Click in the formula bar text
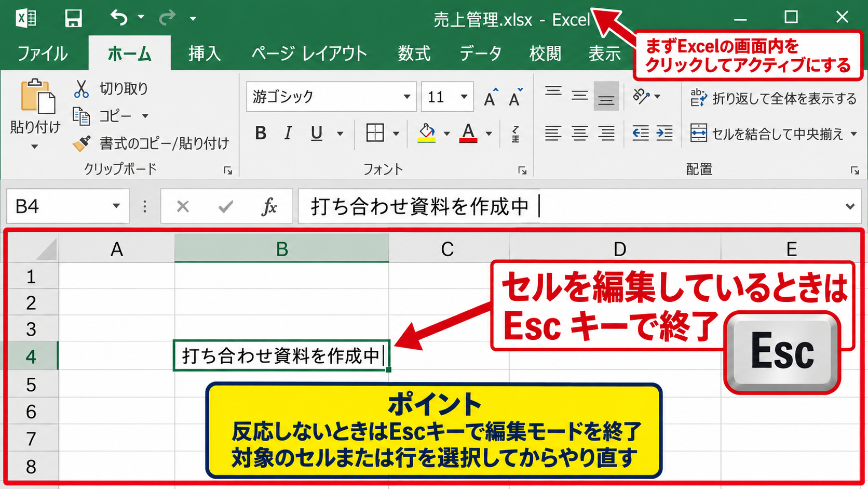Viewport: 868px width, 489px height. 420,206
